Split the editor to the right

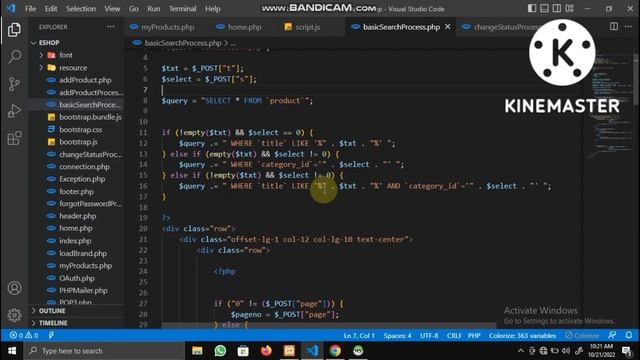tap(613, 27)
